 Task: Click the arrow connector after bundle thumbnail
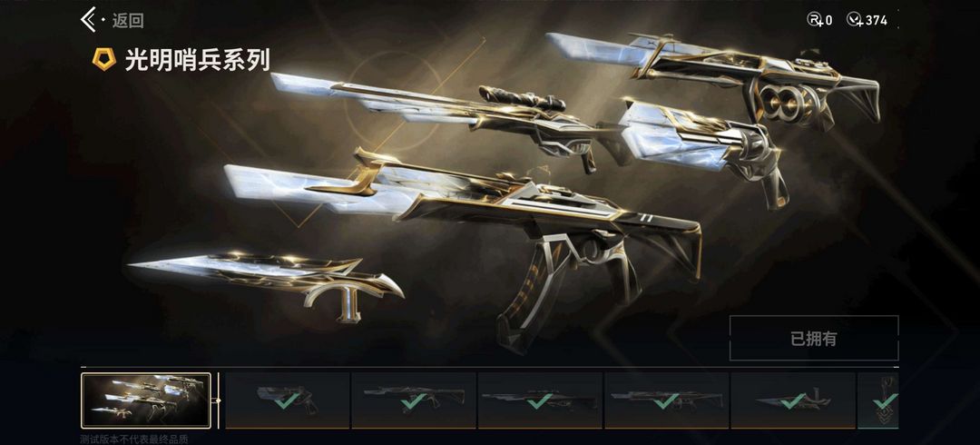[x=218, y=400]
